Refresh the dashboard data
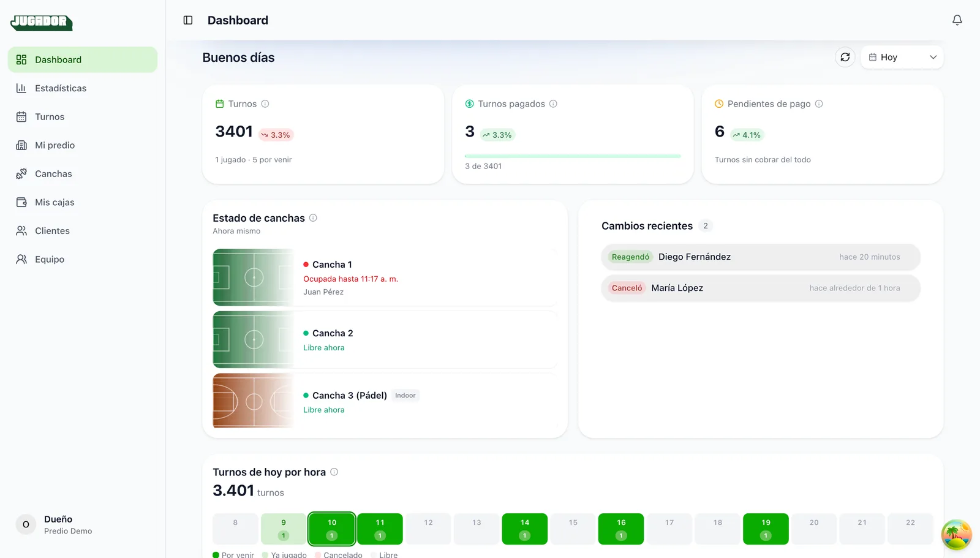 pos(845,57)
